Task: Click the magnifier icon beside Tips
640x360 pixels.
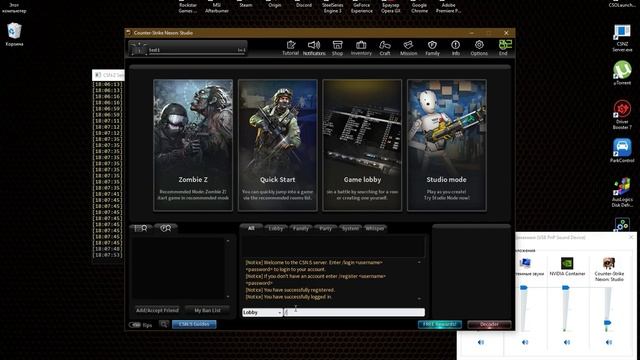Action: pyautogui.click(x=164, y=324)
